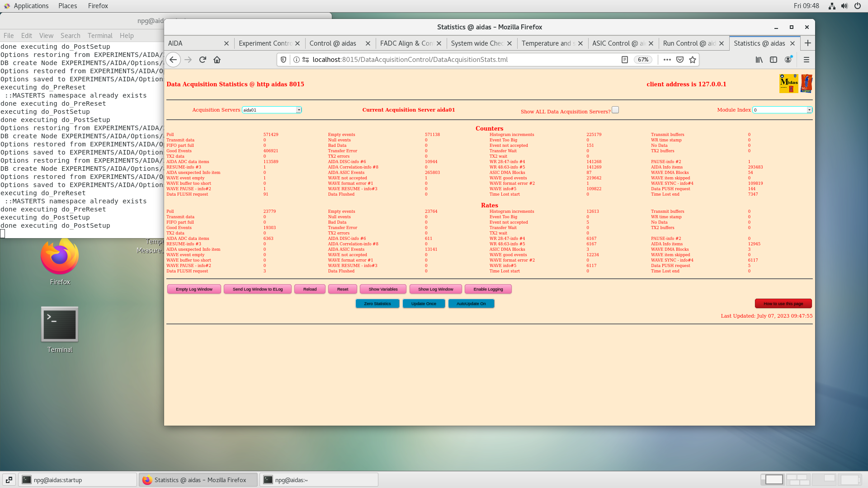Click the Enable Logging button
Viewport: 868px width, 488px height.
pyautogui.click(x=488, y=289)
